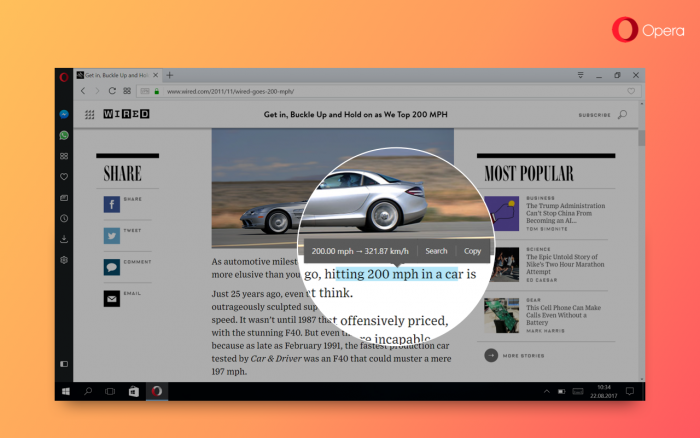Open Speed Dial from the sidebar
700x438 pixels.
(64, 156)
